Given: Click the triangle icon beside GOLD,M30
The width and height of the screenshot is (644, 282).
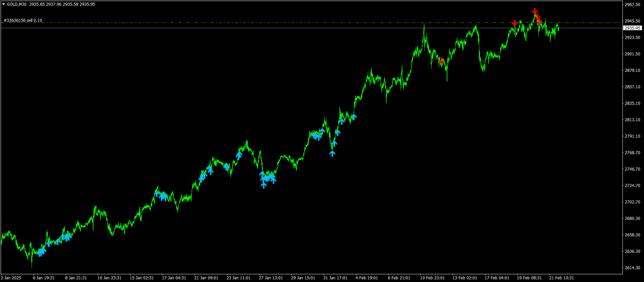Looking at the screenshot, I should (4, 4).
